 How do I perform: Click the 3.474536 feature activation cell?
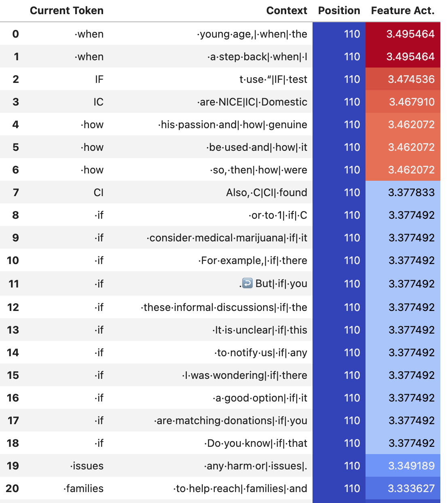coord(403,79)
